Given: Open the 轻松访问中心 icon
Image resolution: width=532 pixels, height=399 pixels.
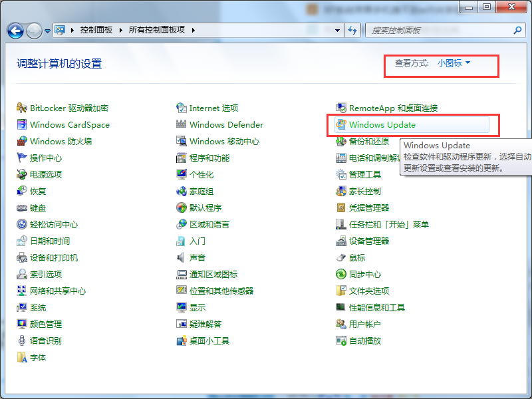Looking at the screenshot, I should pos(22,224).
